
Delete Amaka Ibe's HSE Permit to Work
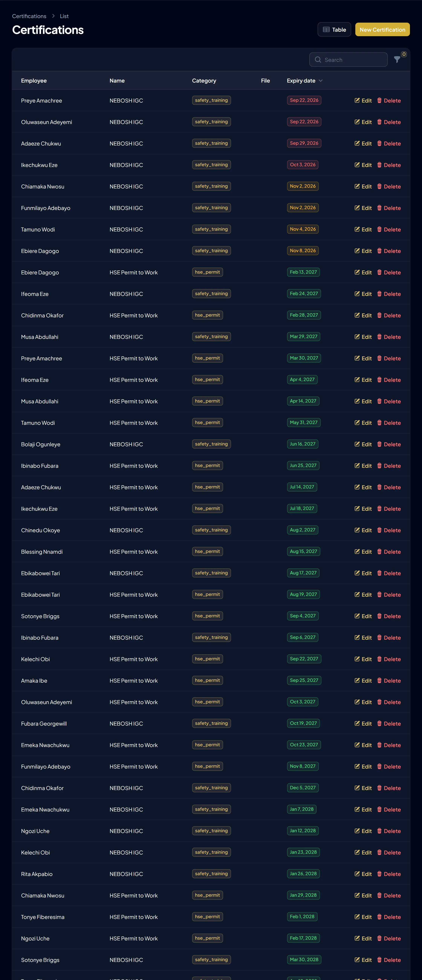pos(388,681)
